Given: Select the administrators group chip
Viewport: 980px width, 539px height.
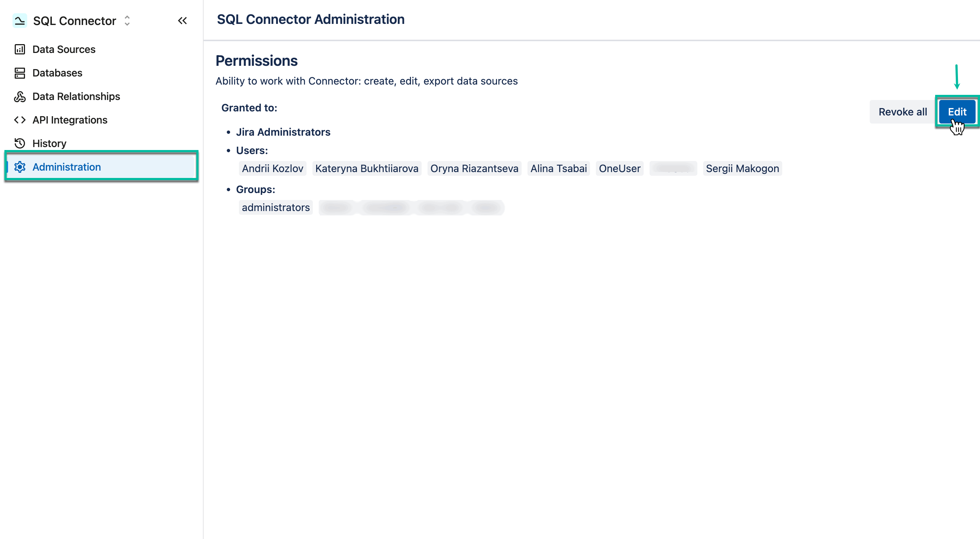Looking at the screenshot, I should tap(275, 207).
